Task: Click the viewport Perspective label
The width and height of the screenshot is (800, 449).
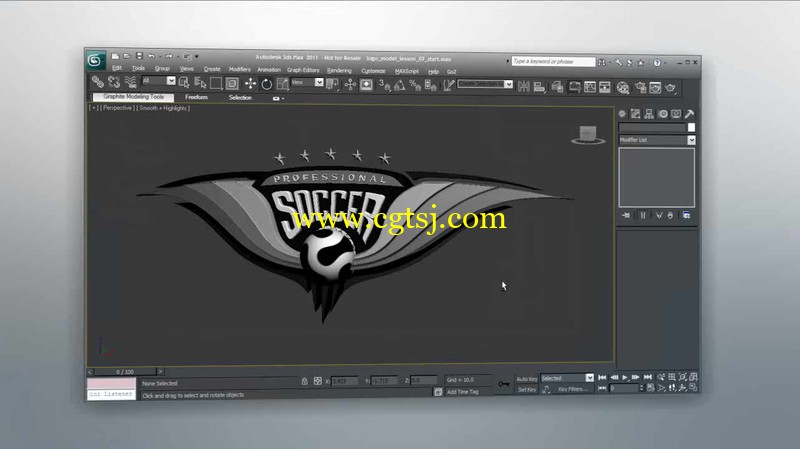Action: click(x=116, y=108)
